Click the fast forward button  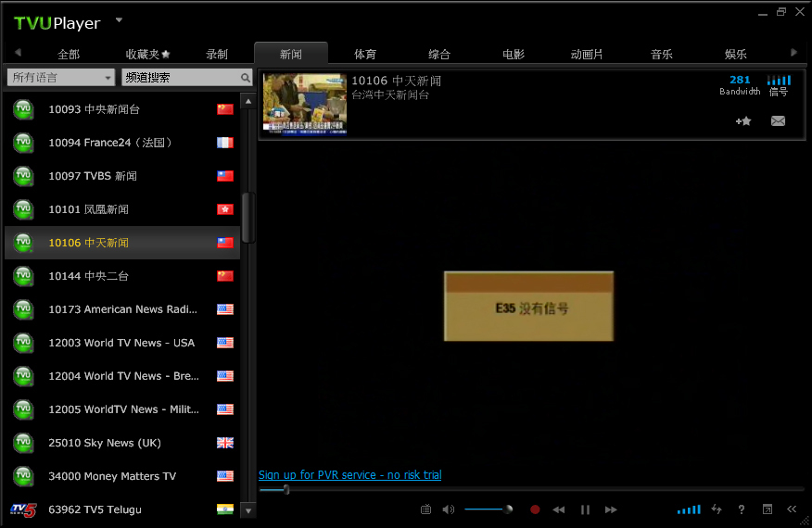(x=611, y=509)
